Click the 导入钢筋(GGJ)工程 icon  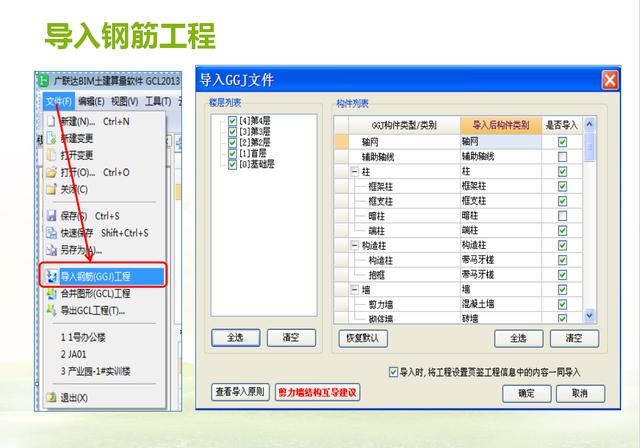point(51,276)
